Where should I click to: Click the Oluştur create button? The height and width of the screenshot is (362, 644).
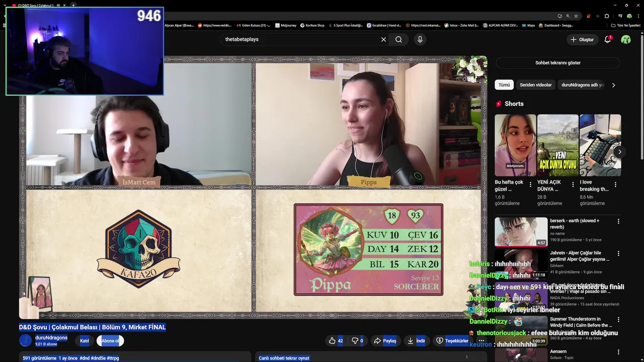[582, 39]
